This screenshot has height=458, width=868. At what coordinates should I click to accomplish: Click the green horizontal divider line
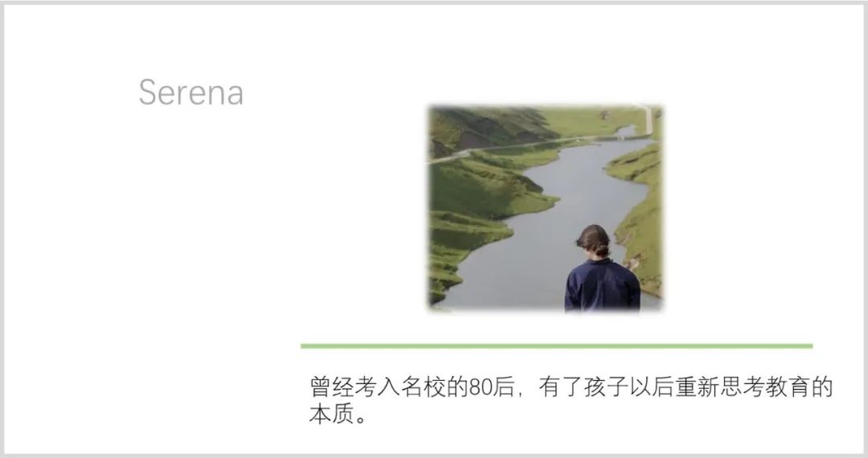556,346
